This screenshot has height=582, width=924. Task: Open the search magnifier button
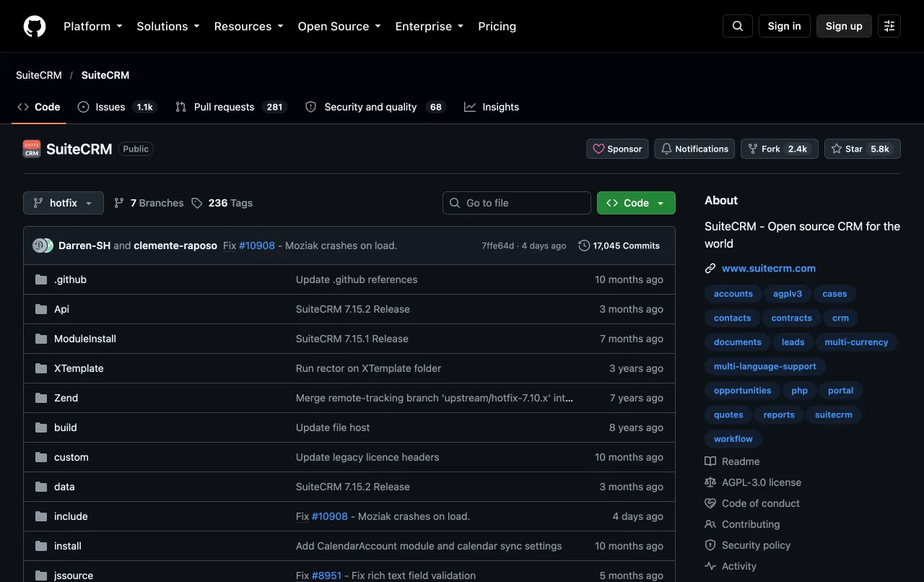(738, 26)
